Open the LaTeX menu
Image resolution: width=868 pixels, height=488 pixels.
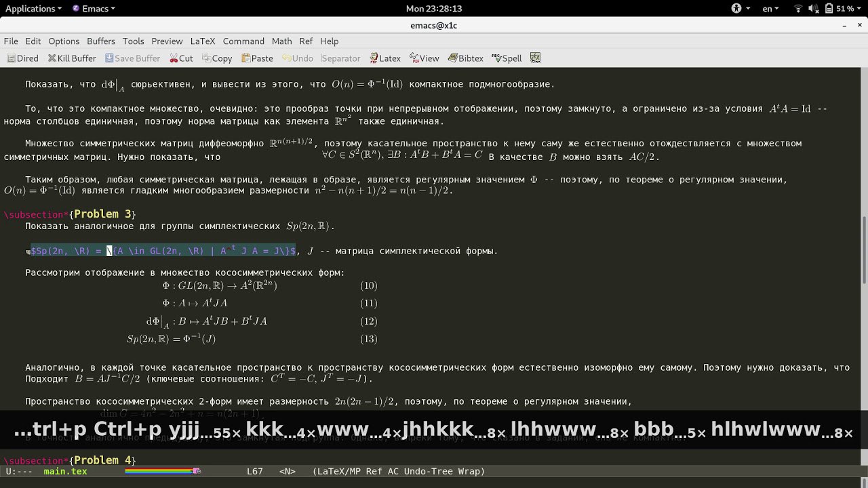coord(203,41)
